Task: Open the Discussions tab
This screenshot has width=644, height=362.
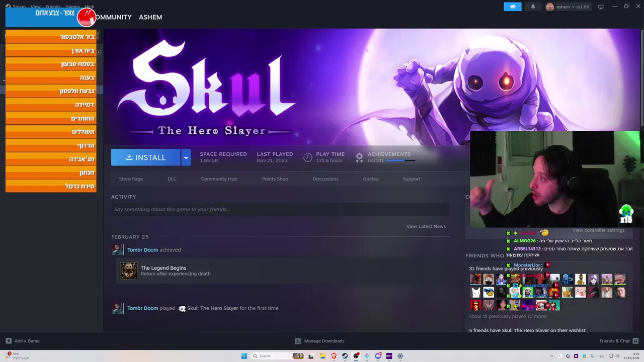Action: click(326, 179)
